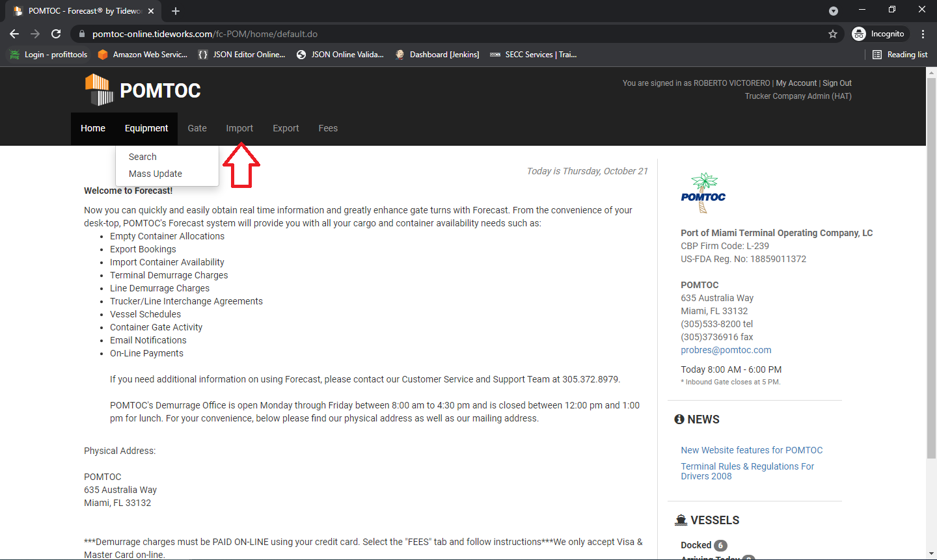This screenshot has height=560, width=937.
Task: Open the Import menu
Action: point(239,128)
